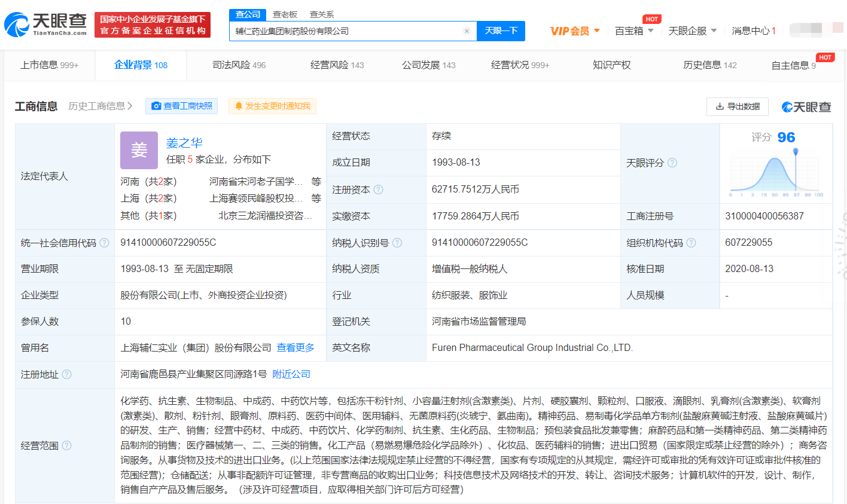This screenshot has height=504, width=847.
Task: Open the 公司发展 tab
Action: coord(429,65)
